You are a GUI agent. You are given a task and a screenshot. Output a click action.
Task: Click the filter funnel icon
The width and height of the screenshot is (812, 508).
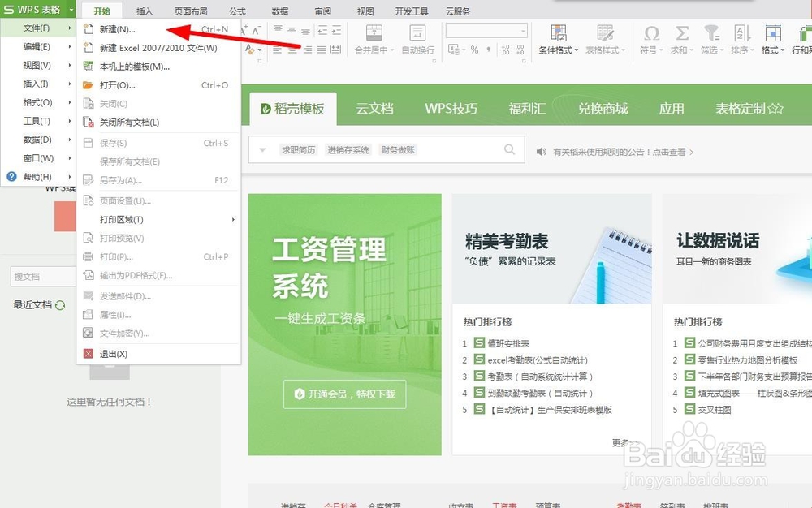(x=711, y=33)
